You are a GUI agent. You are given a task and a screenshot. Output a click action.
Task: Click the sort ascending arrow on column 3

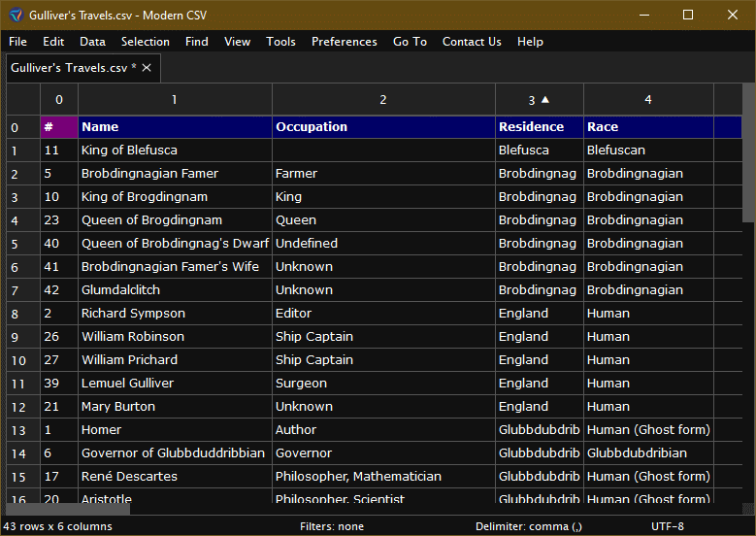(545, 99)
